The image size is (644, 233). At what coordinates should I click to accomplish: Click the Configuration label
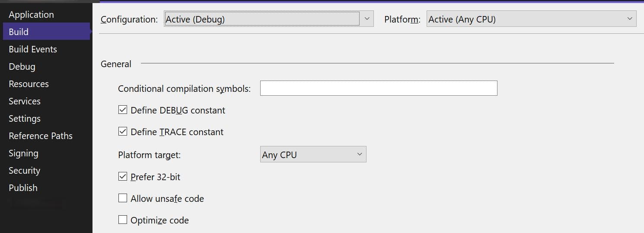click(129, 19)
